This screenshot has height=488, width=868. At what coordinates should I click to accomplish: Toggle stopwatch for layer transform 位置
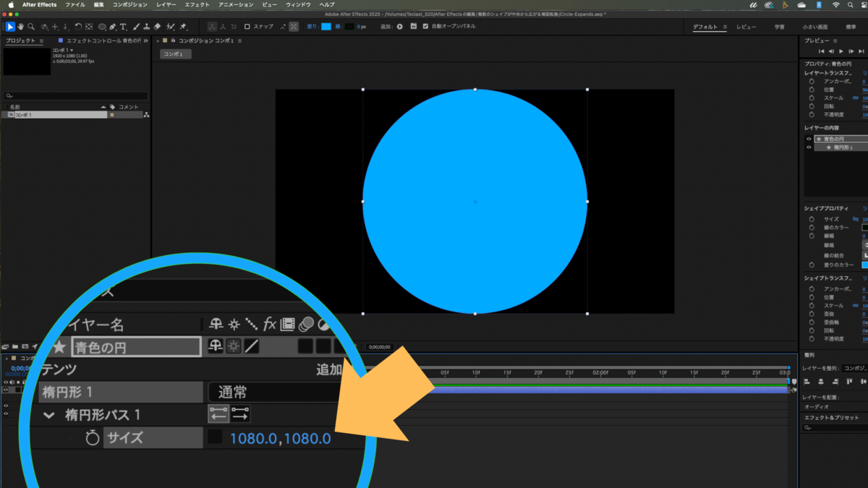click(x=812, y=90)
